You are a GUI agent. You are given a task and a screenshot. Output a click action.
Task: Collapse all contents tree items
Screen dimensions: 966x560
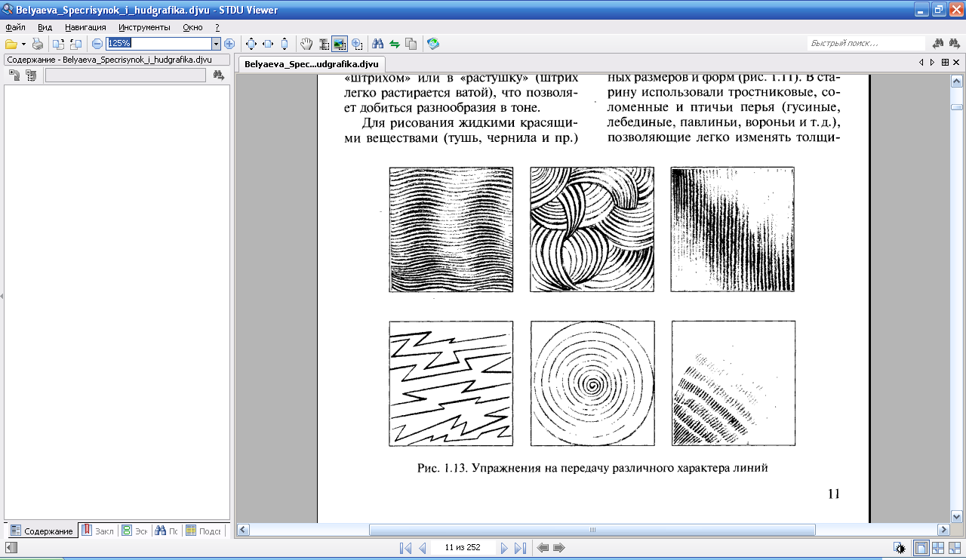(x=31, y=75)
